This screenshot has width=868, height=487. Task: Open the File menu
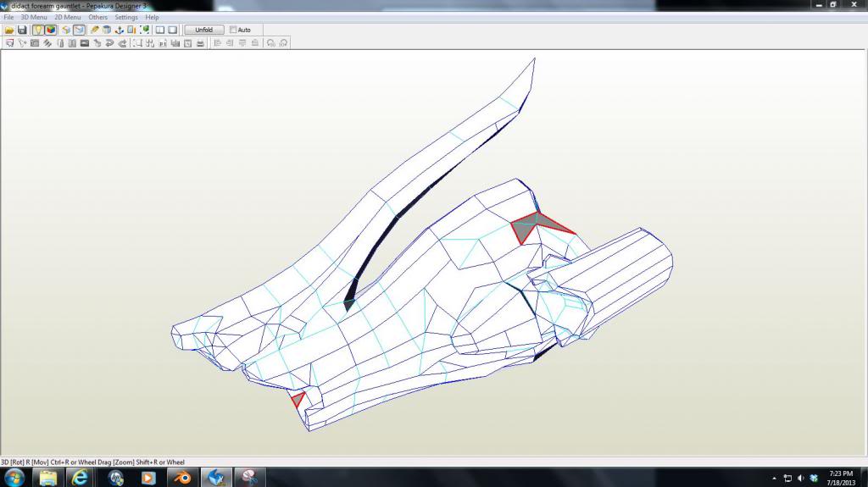pos(8,17)
